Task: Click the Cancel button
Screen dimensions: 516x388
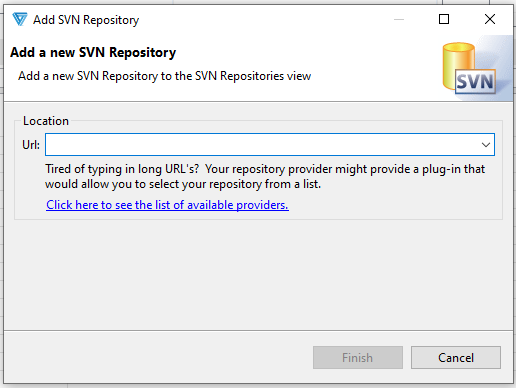Action: click(456, 358)
